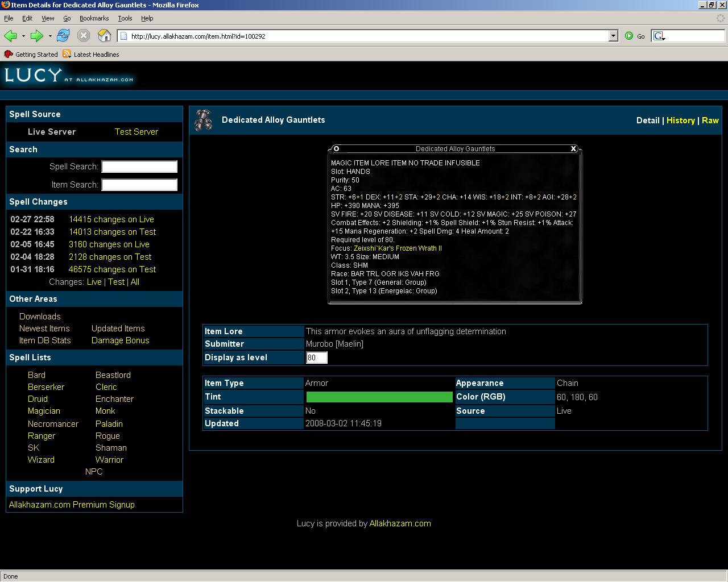Open the forward button history dropdown arrow
This screenshot has height=582, width=728.
(x=50, y=36)
